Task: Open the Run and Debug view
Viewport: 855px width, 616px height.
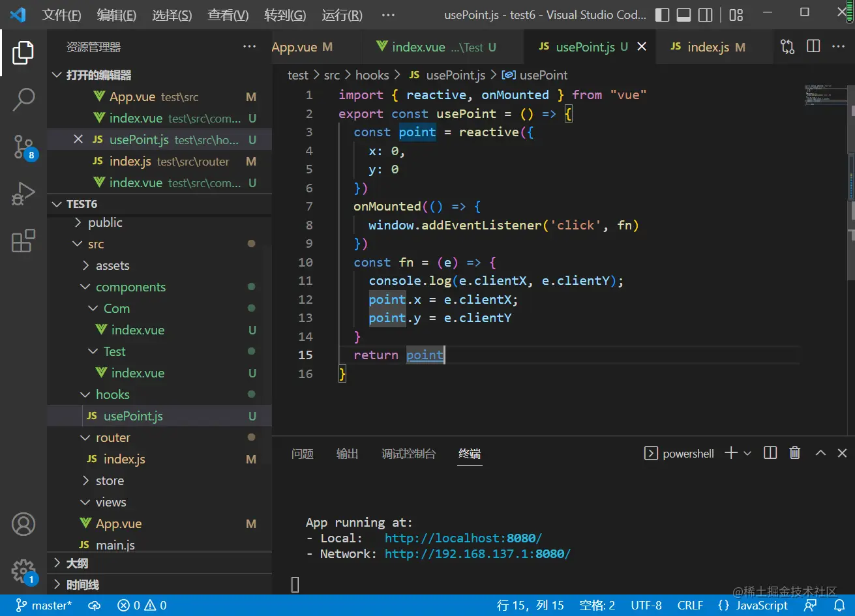Action: [x=23, y=194]
